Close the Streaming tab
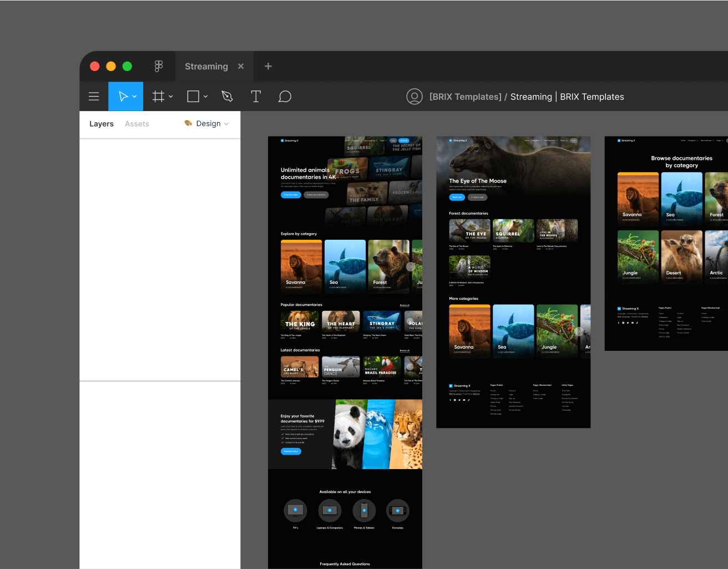728x569 pixels. (x=241, y=66)
